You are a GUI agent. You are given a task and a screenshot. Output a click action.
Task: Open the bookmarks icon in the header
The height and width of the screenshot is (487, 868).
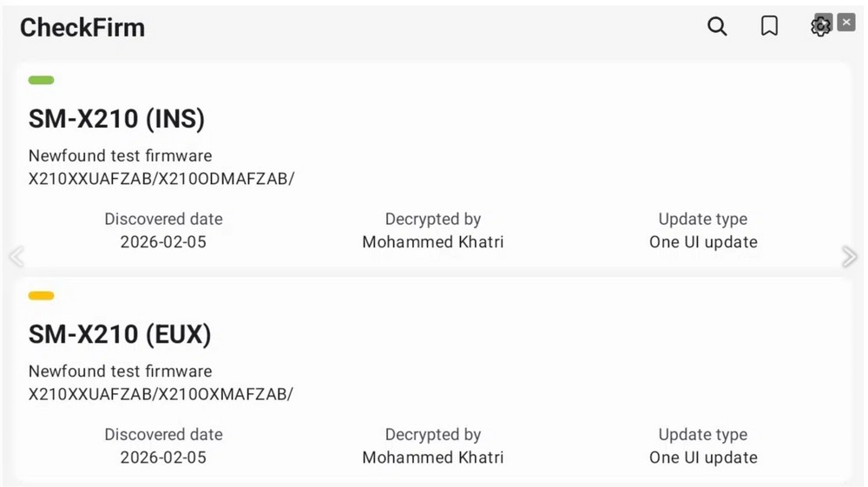click(769, 27)
